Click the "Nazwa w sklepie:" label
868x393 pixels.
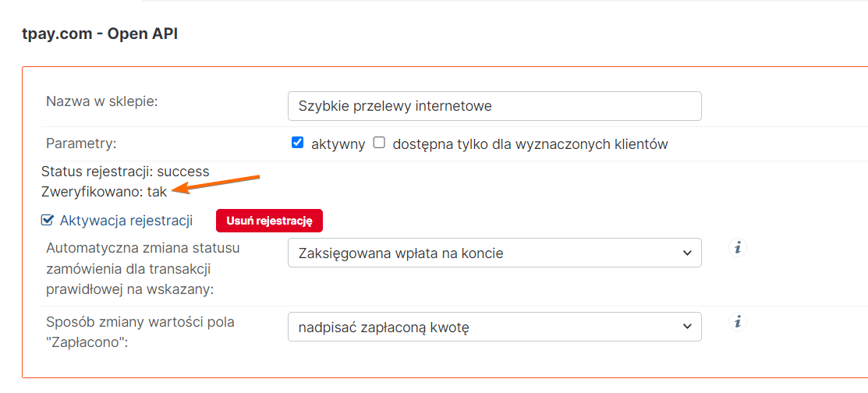coord(102,101)
